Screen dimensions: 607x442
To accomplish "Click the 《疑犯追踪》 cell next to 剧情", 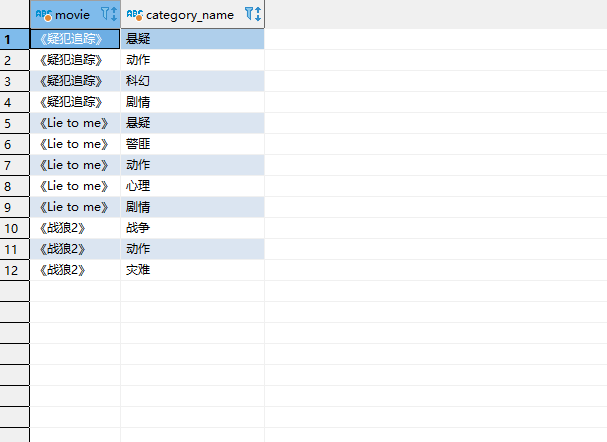I will tap(75, 102).
